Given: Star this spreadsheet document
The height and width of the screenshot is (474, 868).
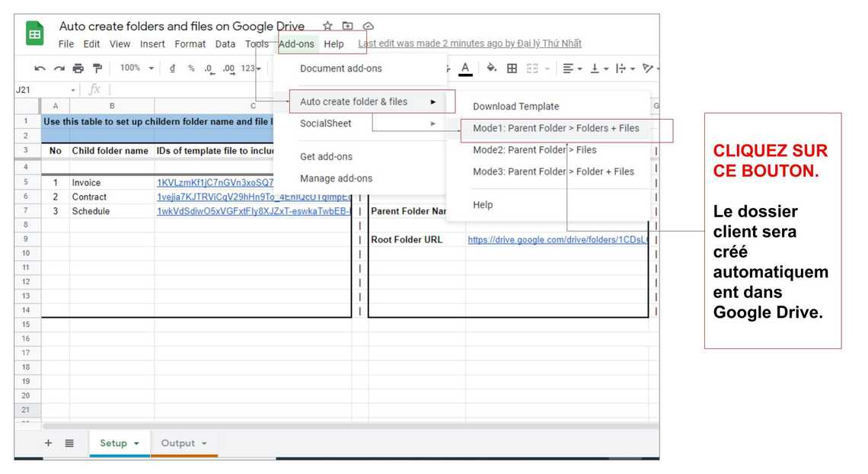Looking at the screenshot, I should (x=327, y=27).
